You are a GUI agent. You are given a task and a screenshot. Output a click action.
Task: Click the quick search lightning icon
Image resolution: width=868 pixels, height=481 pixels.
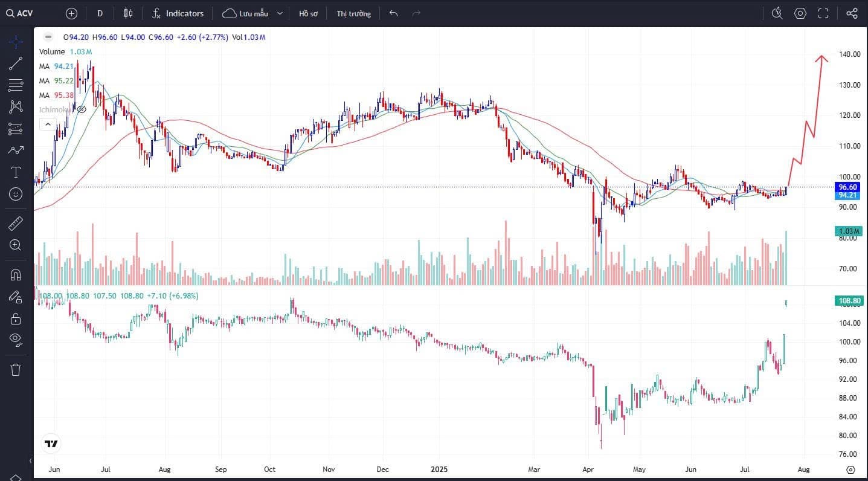[x=777, y=13]
